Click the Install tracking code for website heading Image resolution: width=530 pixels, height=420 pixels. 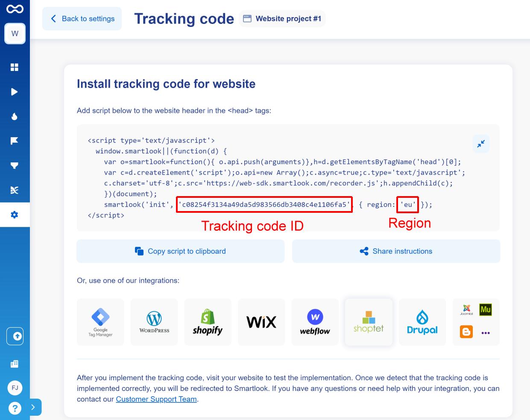[166, 84]
